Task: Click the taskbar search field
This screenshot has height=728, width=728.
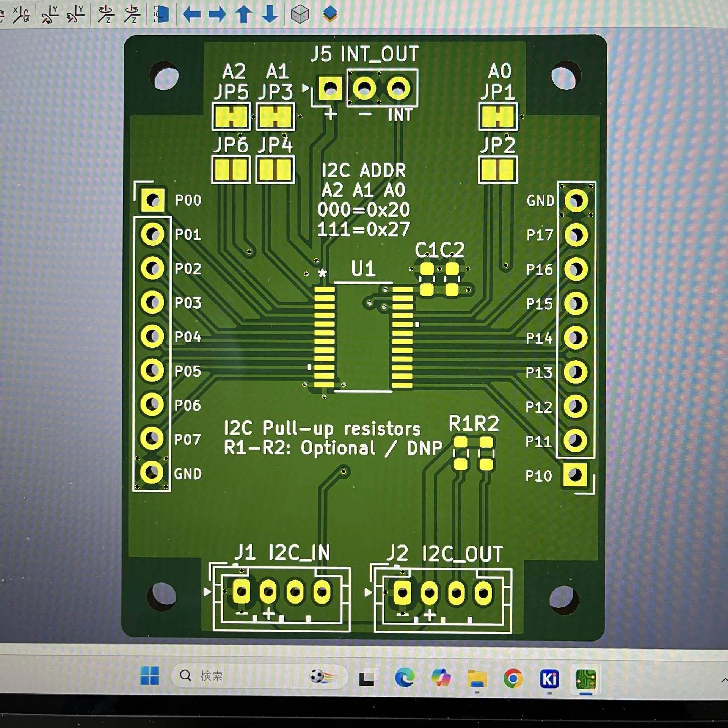Action: point(259,675)
